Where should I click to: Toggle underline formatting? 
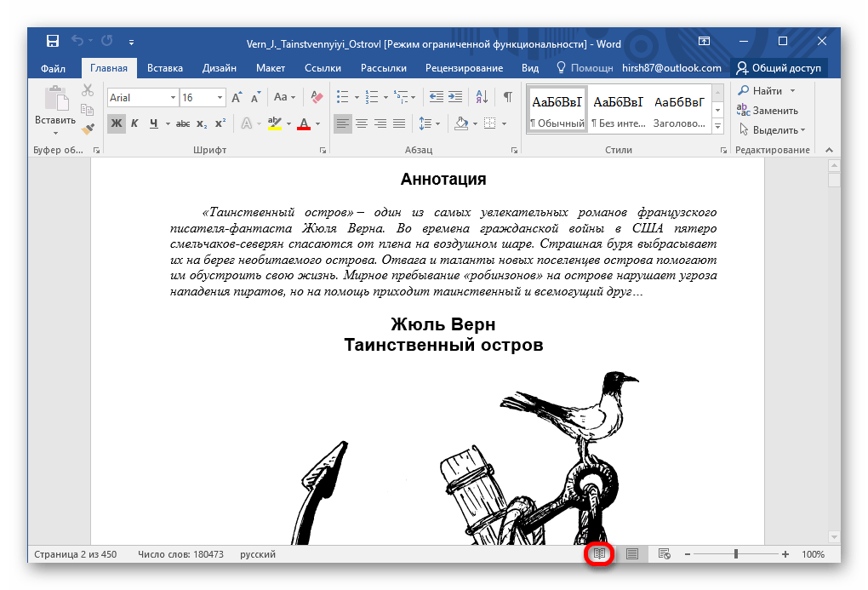pyautogui.click(x=153, y=123)
